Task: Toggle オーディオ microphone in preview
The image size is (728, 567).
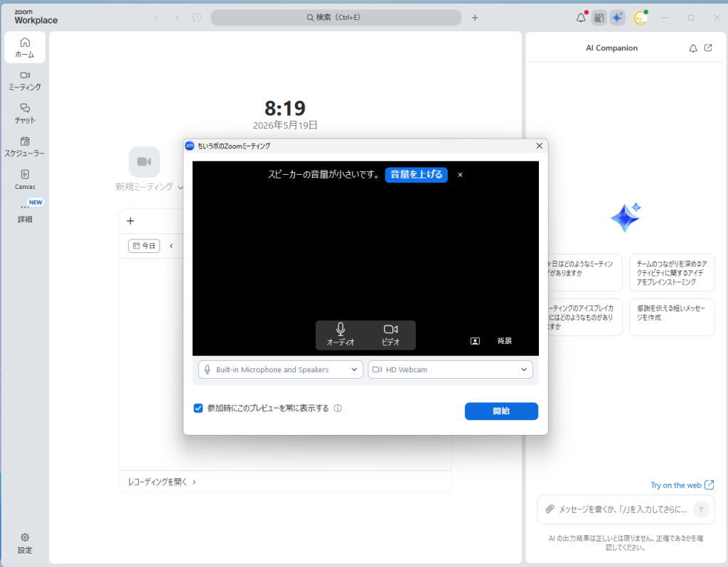Action: pyautogui.click(x=341, y=335)
